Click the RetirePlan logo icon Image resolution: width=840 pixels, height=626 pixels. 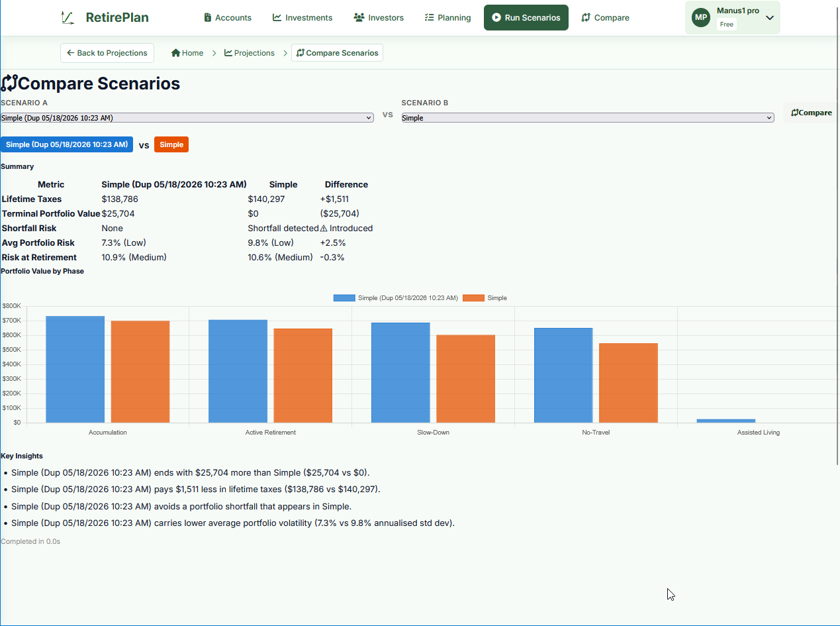point(67,18)
